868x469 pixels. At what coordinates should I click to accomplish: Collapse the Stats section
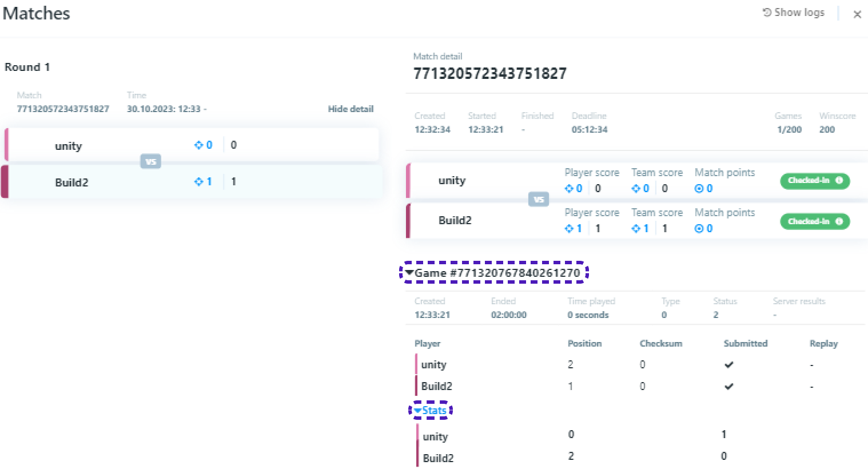(x=418, y=411)
